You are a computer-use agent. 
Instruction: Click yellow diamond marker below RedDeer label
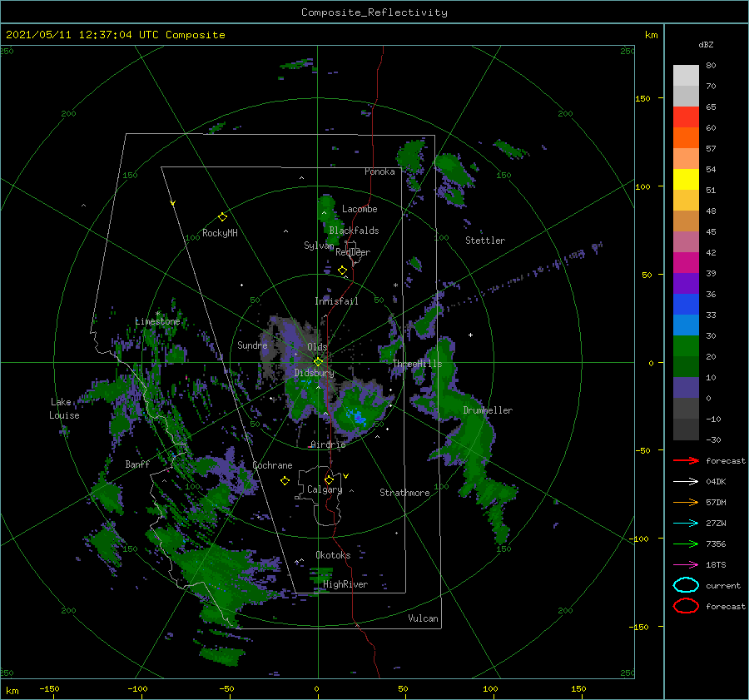click(x=343, y=271)
